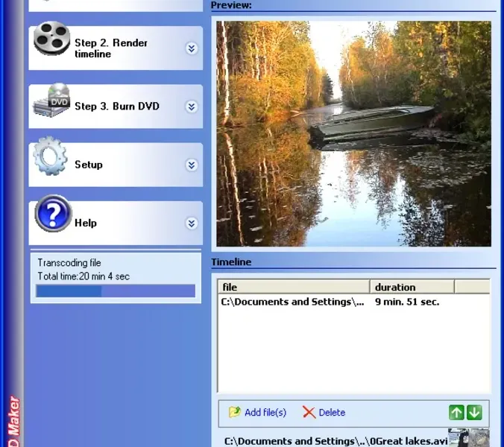Image resolution: width=504 pixels, height=447 pixels.
Task: Click the empty third timeline column header
Action: tap(472, 287)
